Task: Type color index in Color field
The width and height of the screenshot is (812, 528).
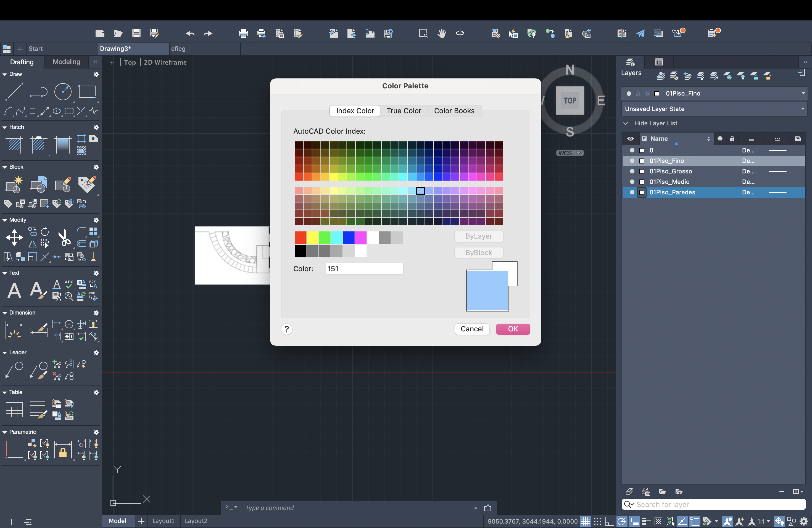Action: tap(364, 269)
